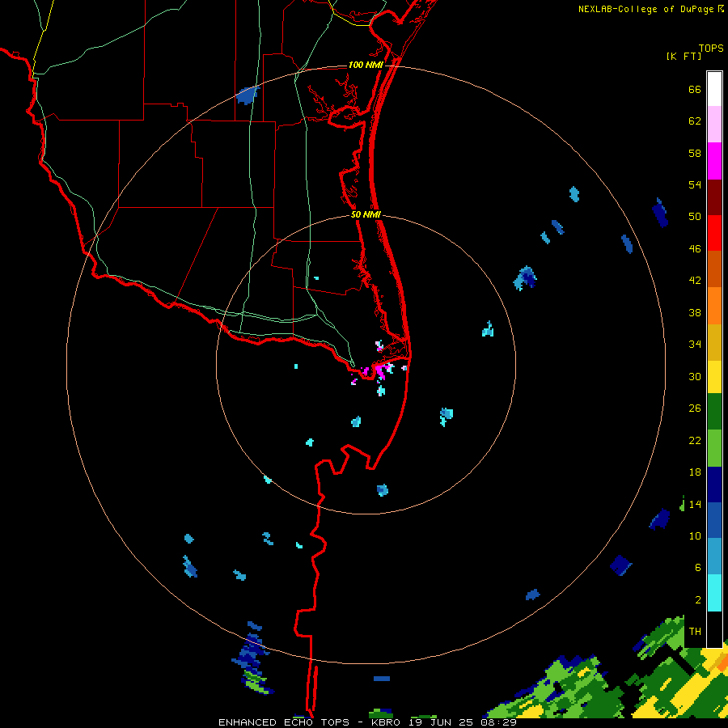Click the 50 value on the color scale

[695, 217]
